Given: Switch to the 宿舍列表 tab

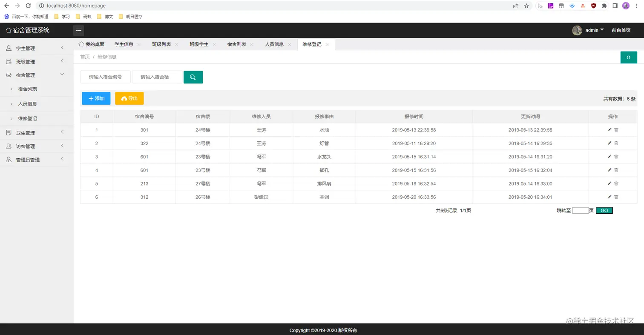Looking at the screenshot, I should [236, 44].
